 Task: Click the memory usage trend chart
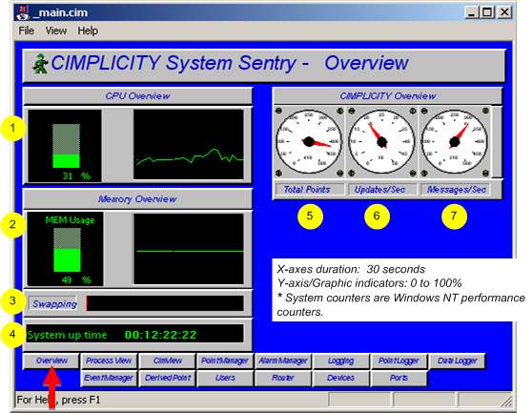click(x=189, y=249)
